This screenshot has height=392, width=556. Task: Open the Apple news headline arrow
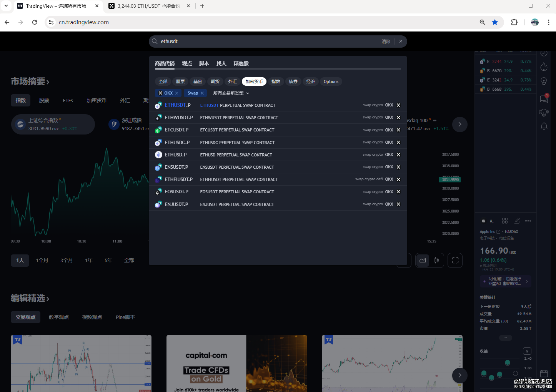pos(527,281)
